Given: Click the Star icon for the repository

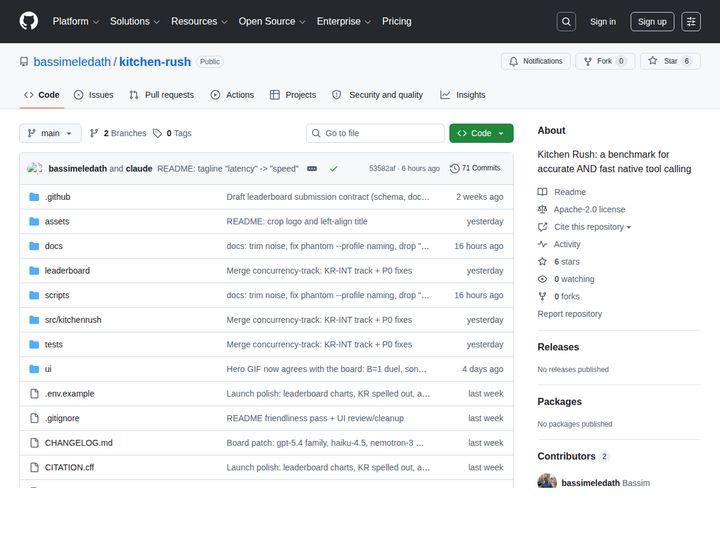Looking at the screenshot, I should (x=652, y=61).
